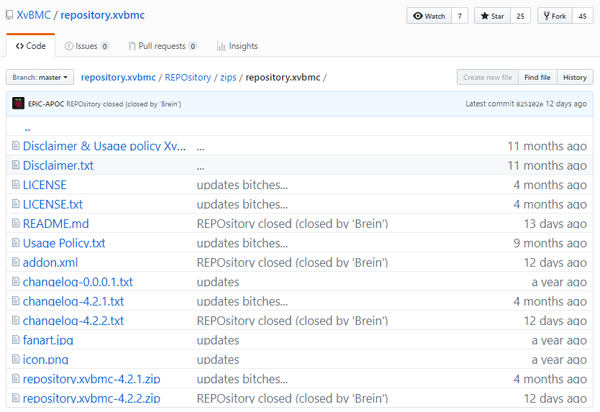Click file icon next to LICENSE.txt
The height and width of the screenshot is (412, 600).
click(x=16, y=204)
